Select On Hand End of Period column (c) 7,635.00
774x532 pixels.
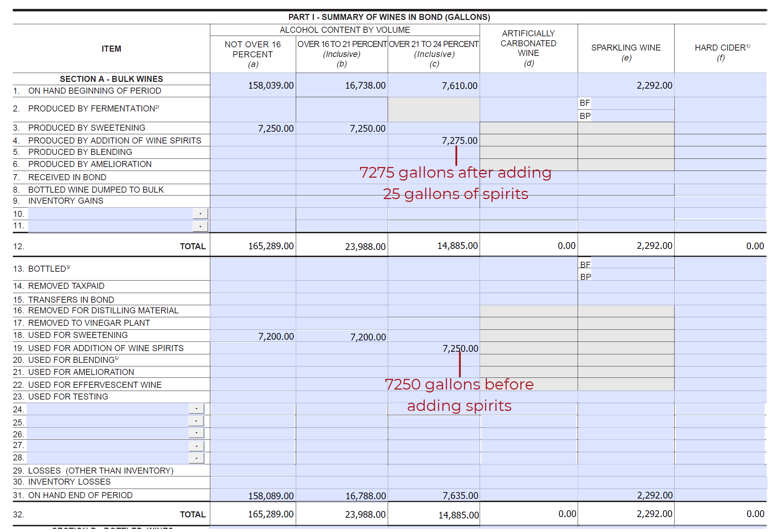click(x=434, y=495)
